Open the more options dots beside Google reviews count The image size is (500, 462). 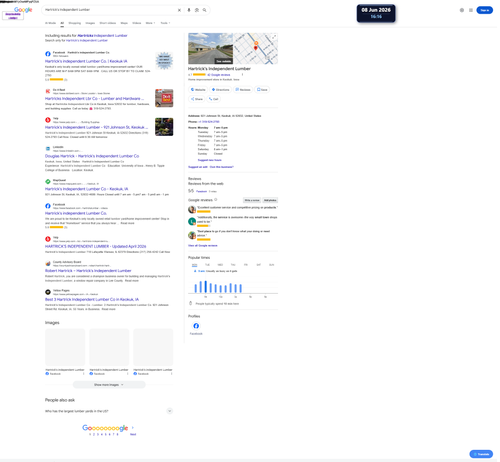tap(242, 75)
